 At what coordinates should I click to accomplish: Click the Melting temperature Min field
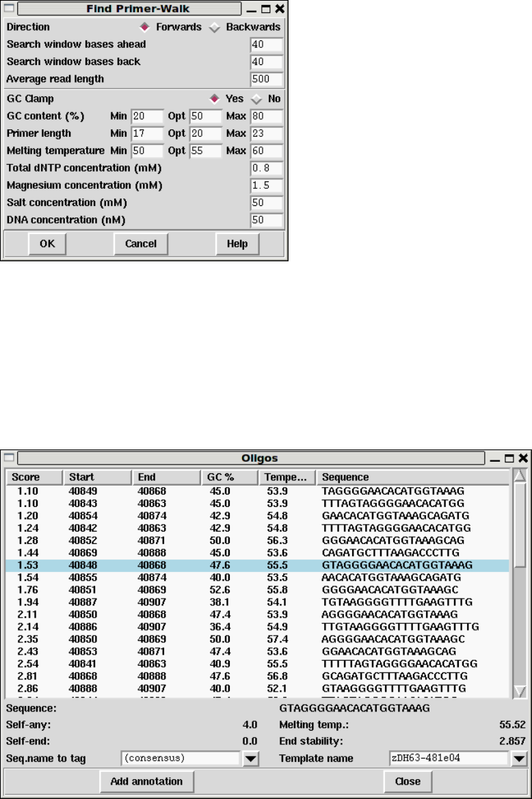point(147,150)
